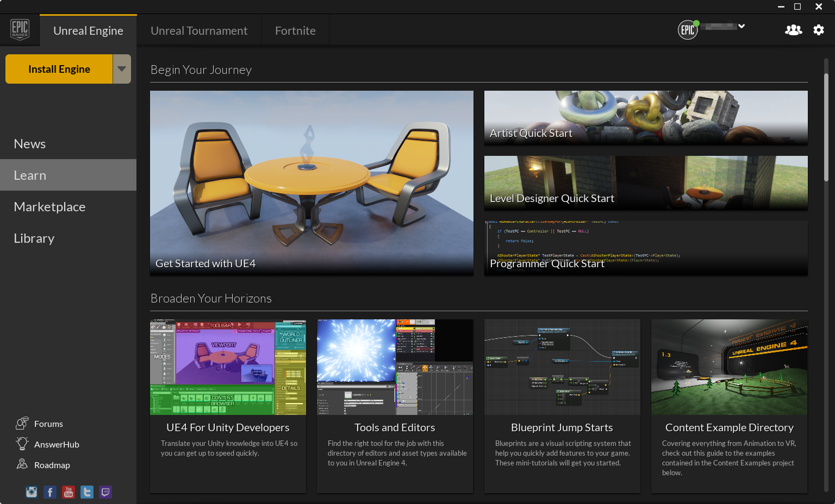This screenshot has height=504, width=835.
Task: Click the 'Begin Your Journey' heading
Action: (201, 70)
